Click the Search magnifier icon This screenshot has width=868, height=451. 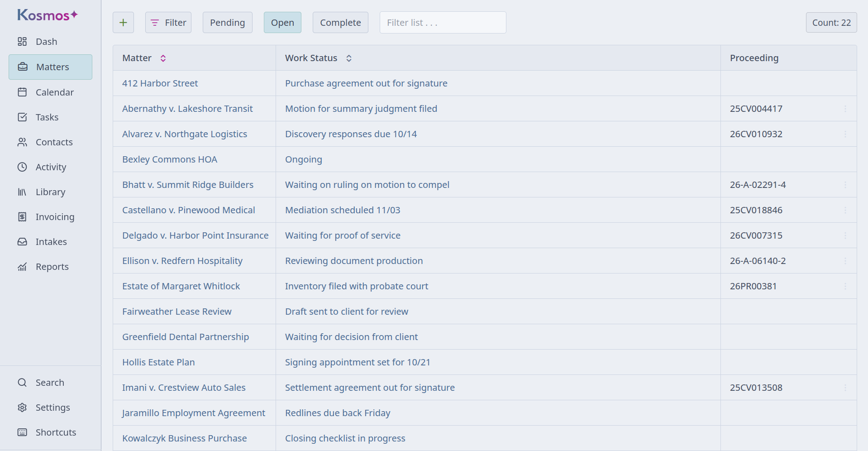click(x=22, y=383)
